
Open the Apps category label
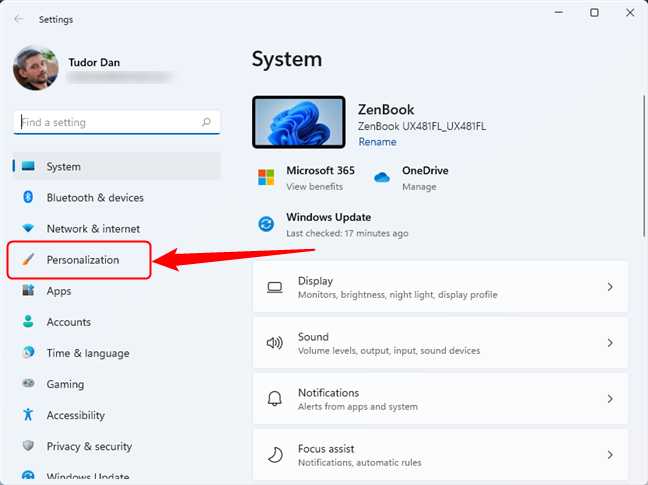click(x=59, y=291)
